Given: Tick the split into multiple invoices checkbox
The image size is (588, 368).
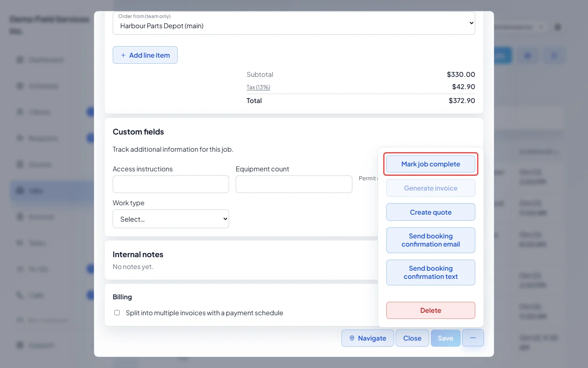Looking at the screenshot, I should point(117,313).
